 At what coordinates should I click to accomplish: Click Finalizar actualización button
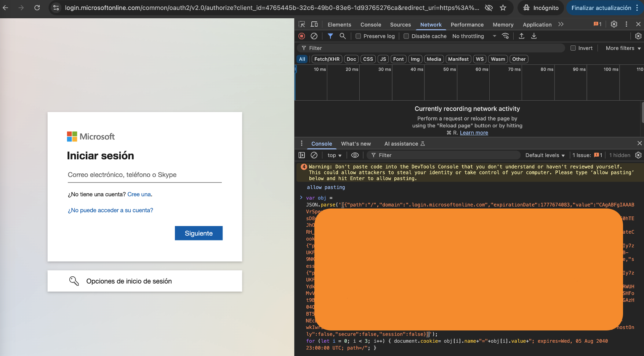604,8
